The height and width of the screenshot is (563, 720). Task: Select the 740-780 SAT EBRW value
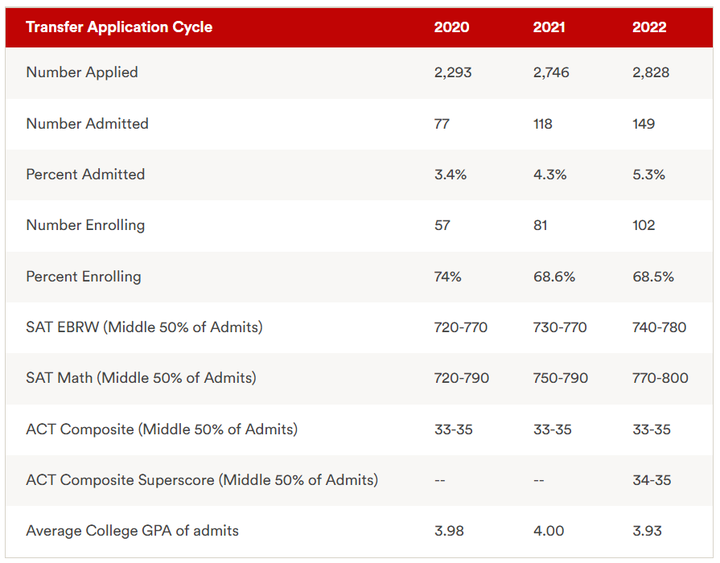click(x=659, y=327)
